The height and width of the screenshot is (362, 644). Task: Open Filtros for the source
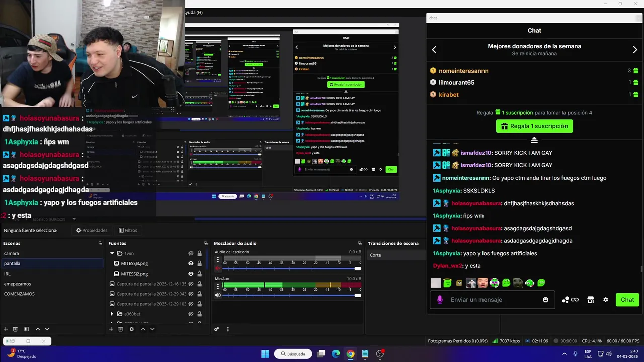(128, 230)
